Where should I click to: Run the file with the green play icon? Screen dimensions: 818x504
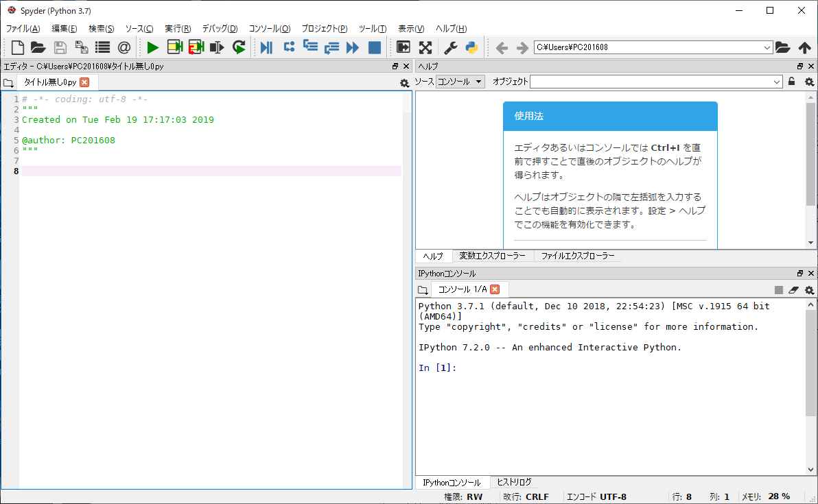pos(152,47)
